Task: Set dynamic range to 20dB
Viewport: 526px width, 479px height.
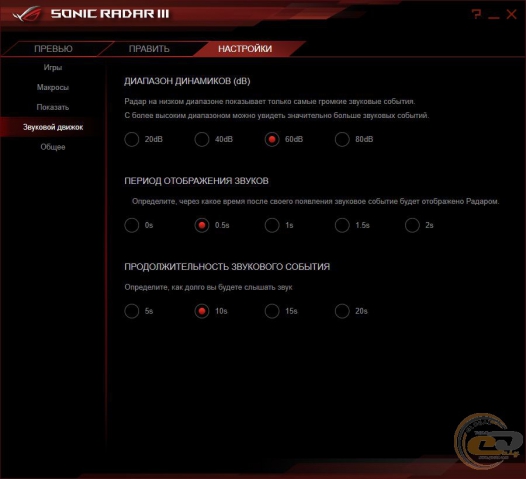Action: click(x=132, y=139)
